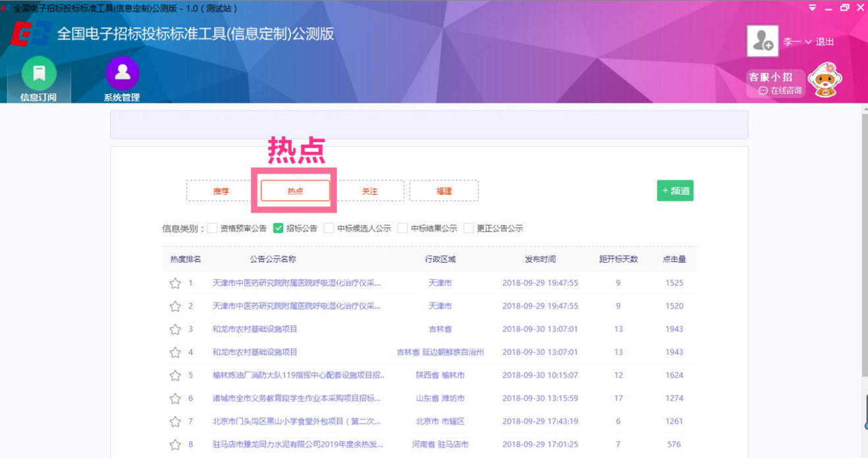This screenshot has width=868, height=458.
Task: Click the 距开标天数 column header
Action: 618,259
